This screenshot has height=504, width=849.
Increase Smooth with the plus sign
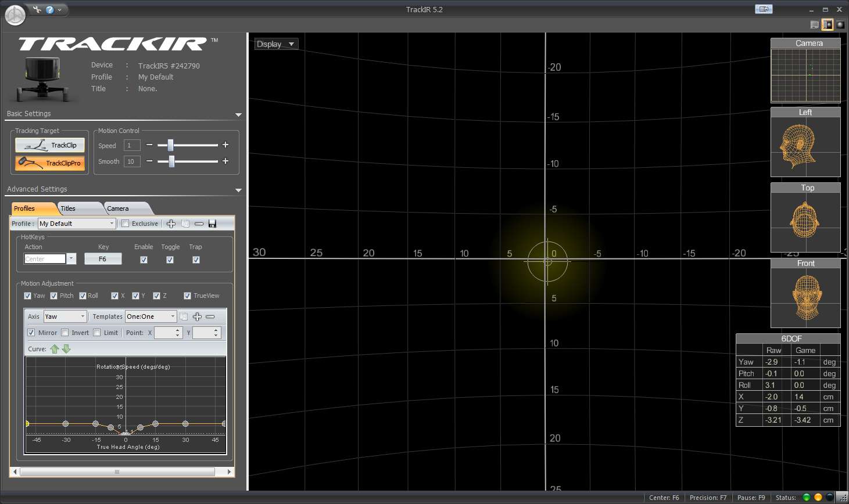click(225, 161)
